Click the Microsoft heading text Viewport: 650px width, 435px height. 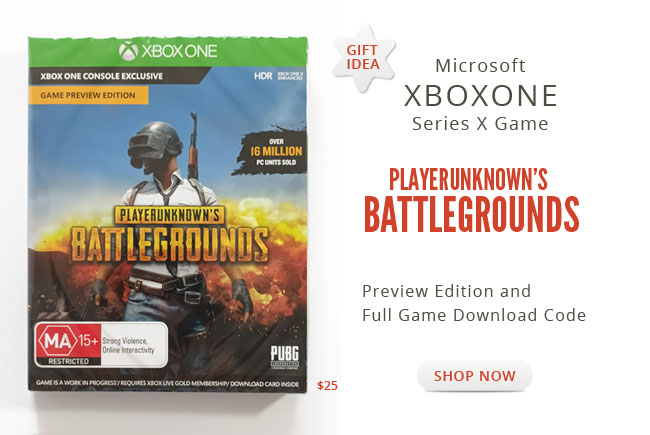coord(480,66)
